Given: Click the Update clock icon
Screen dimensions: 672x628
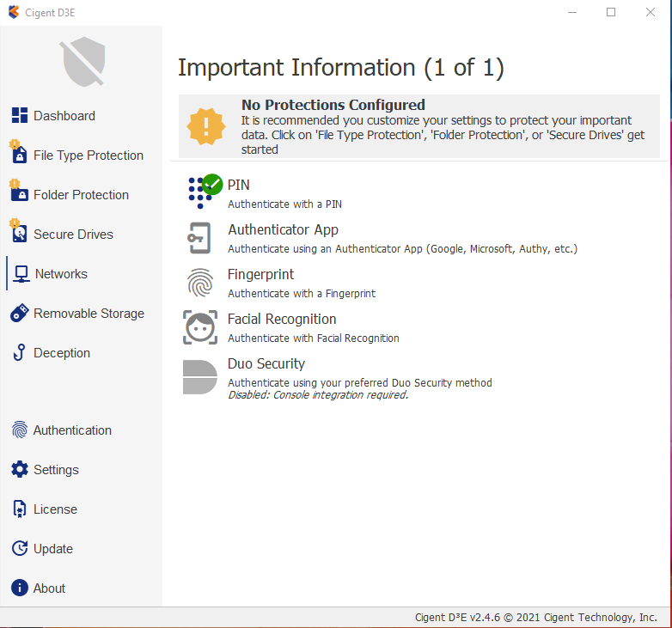Looking at the screenshot, I should 20,548.
